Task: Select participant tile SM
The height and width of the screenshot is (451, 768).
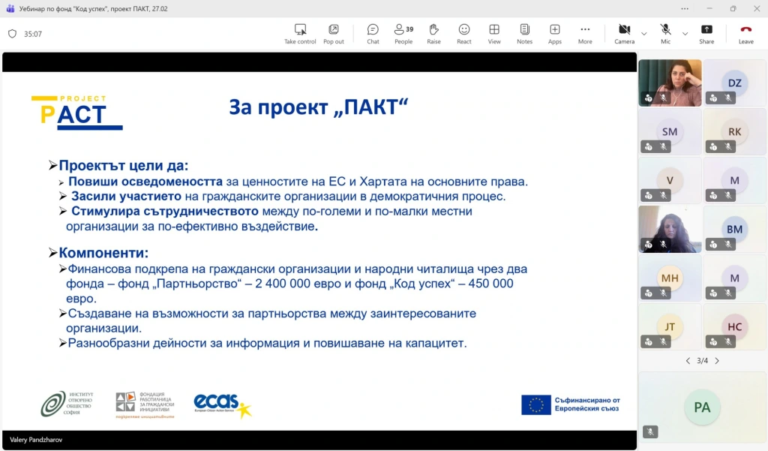Action: [x=670, y=132]
